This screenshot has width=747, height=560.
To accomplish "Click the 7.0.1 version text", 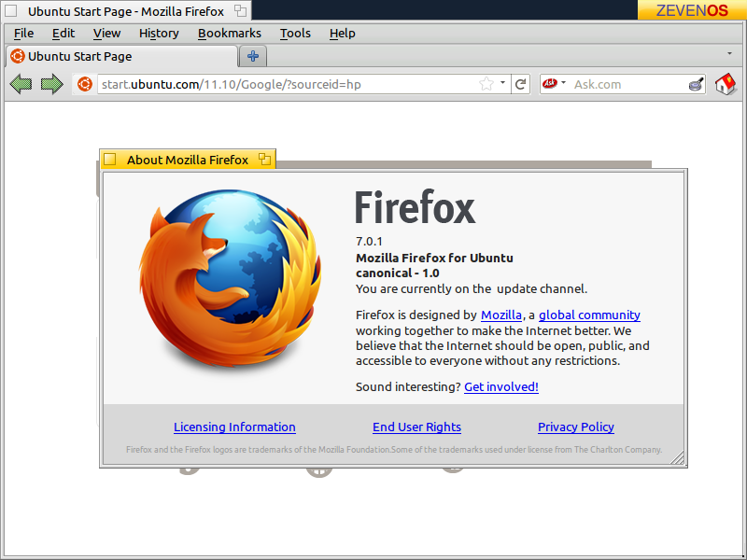I will pos(369,242).
